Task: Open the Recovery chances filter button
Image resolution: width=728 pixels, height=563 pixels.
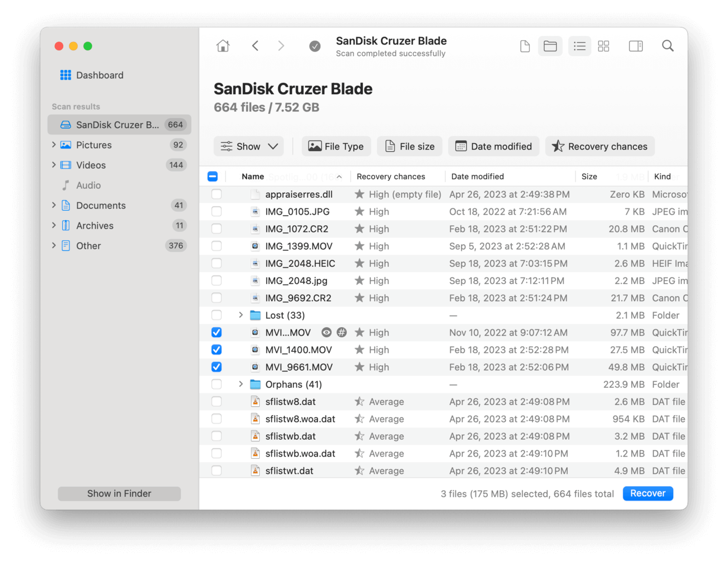Action: (x=600, y=146)
